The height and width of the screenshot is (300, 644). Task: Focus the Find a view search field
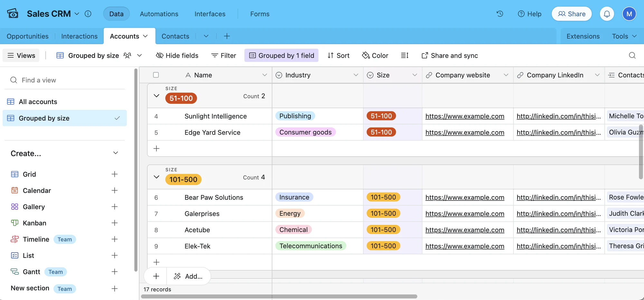(x=64, y=80)
